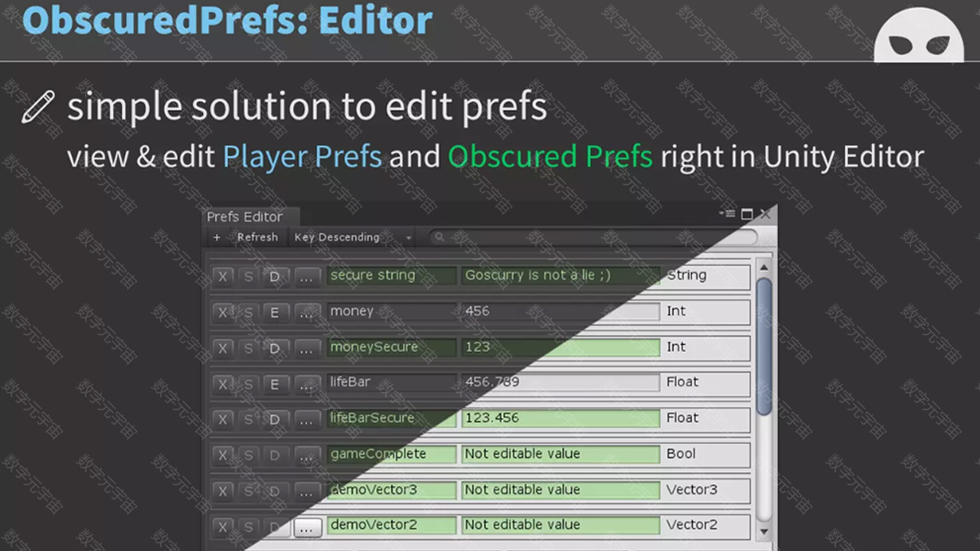The width and height of the screenshot is (980, 551).
Task: Delete the money pref with X
Action: [x=223, y=312]
